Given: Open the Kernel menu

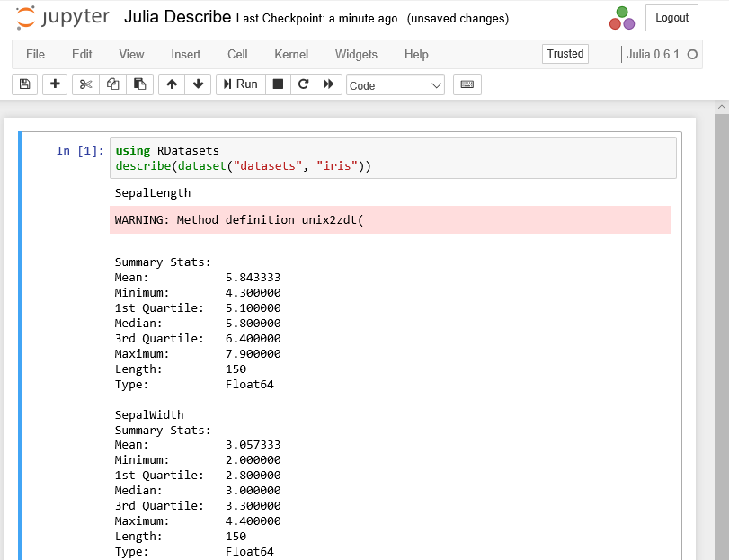Looking at the screenshot, I should [x=291, y=54].
